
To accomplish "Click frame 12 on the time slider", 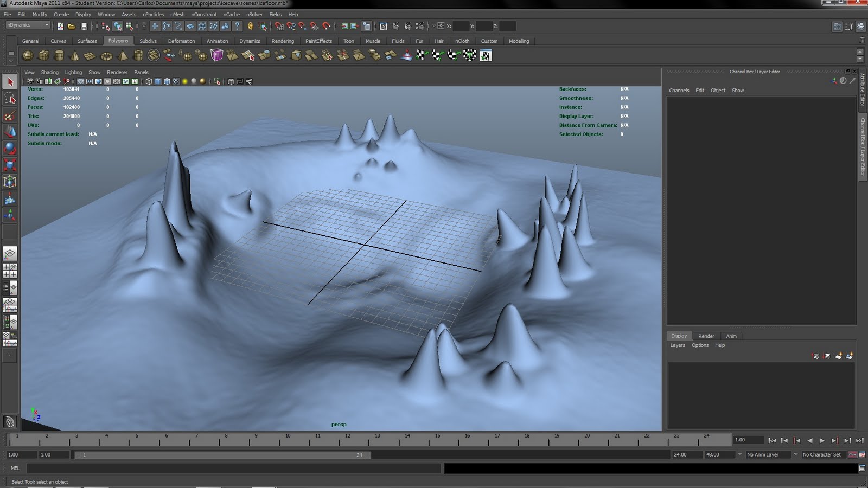I will [x=347, y=438].
